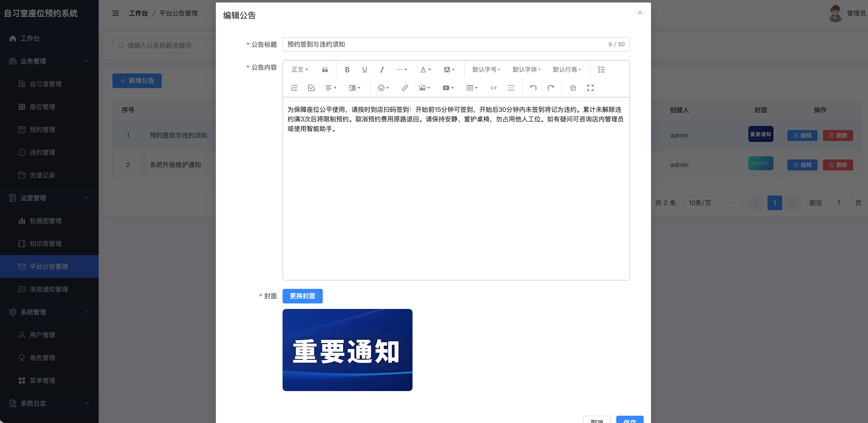Click 编辑 for the second admin row
Viewport: 868px width, 423px height.
click(x=802, y=165)
